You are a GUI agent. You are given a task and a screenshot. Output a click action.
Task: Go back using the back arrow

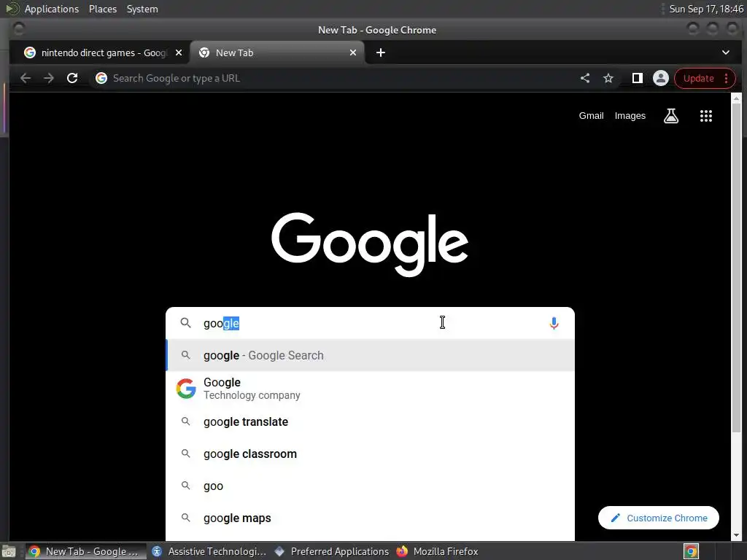[x=26, y=78]
